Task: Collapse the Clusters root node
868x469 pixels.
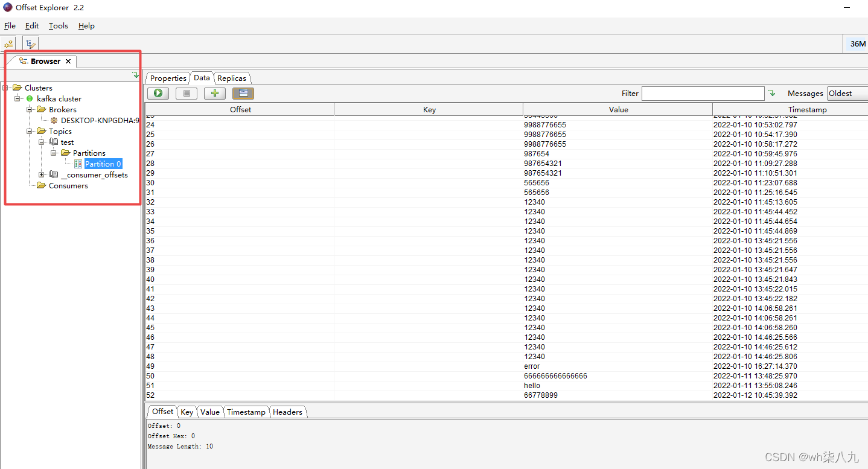Action: 5,88
